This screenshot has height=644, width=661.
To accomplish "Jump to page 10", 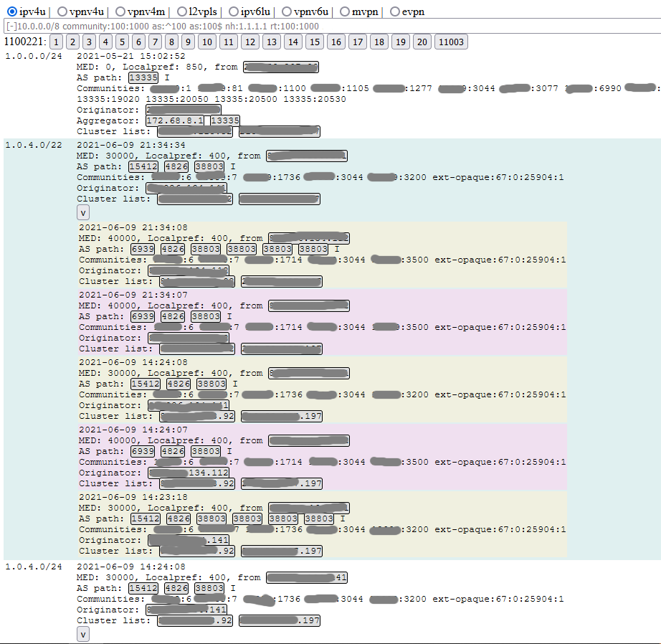I will (x=207, y=42).
